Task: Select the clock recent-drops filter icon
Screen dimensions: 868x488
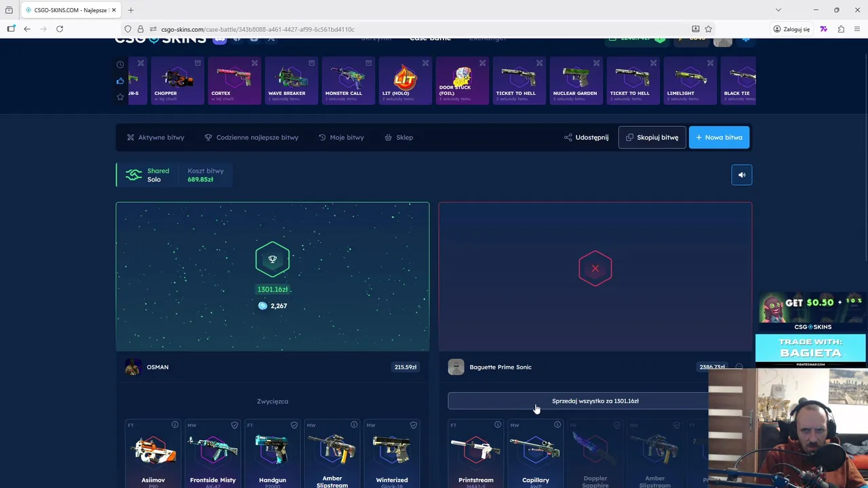Action: coord(120,64)
